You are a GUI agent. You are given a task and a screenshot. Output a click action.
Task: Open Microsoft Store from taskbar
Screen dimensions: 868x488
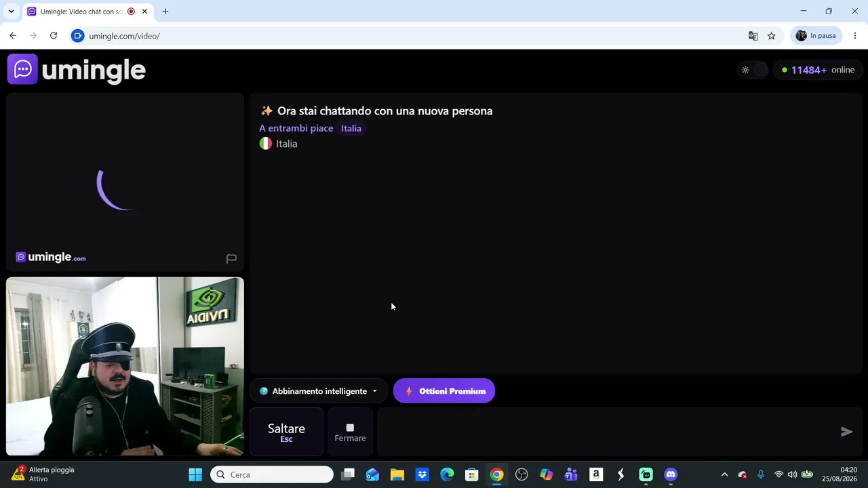click(472, 474)
